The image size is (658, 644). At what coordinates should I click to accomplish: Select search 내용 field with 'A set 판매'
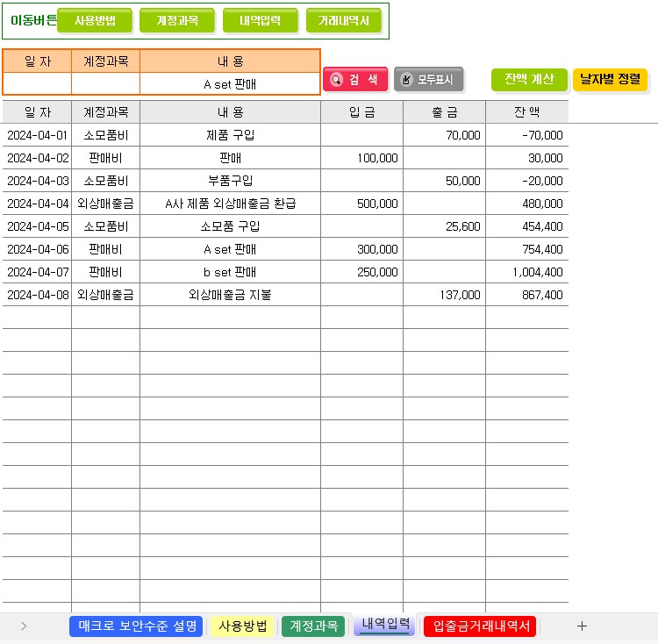click(x=230, y=84)
